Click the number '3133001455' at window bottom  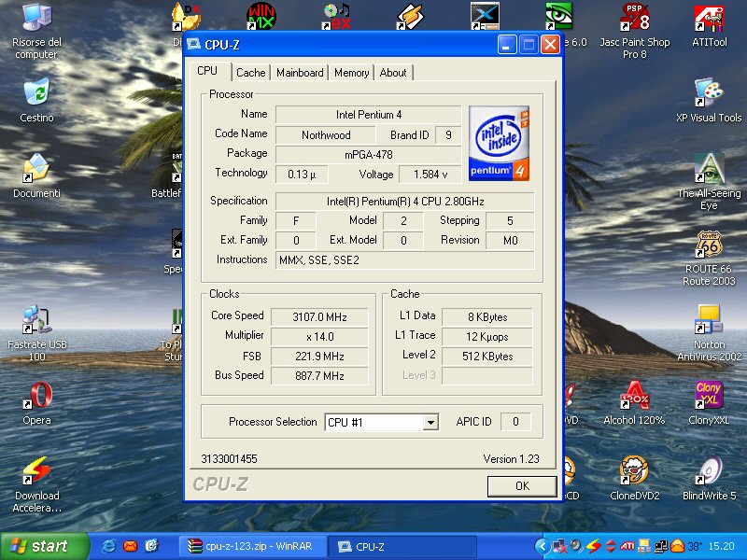click(229, 459)
